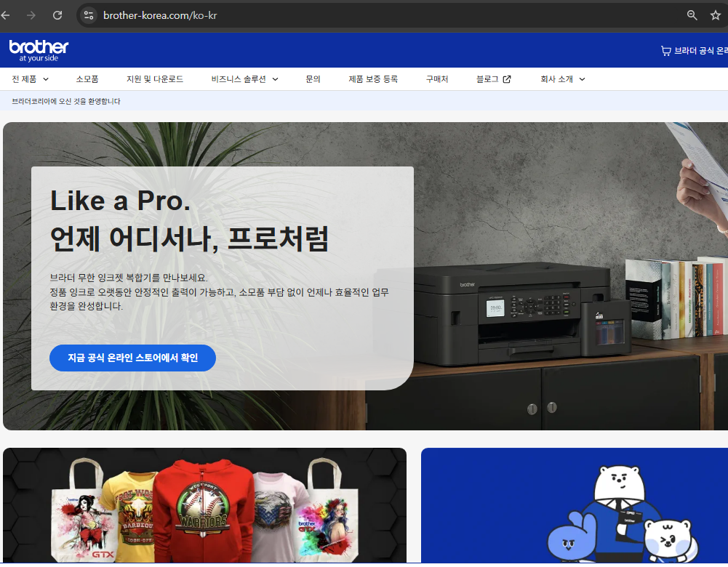728x567 pixels.
Task: Open the shopping cart icon
Action: click(665, 51)
